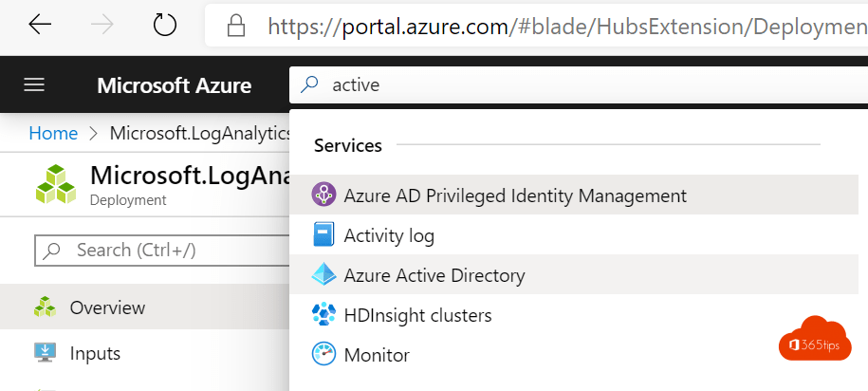Image resolution: width=868 pixels, height=391 pixels.
Task: Open the Overview item in sidebar
Action: click(107, 307)
